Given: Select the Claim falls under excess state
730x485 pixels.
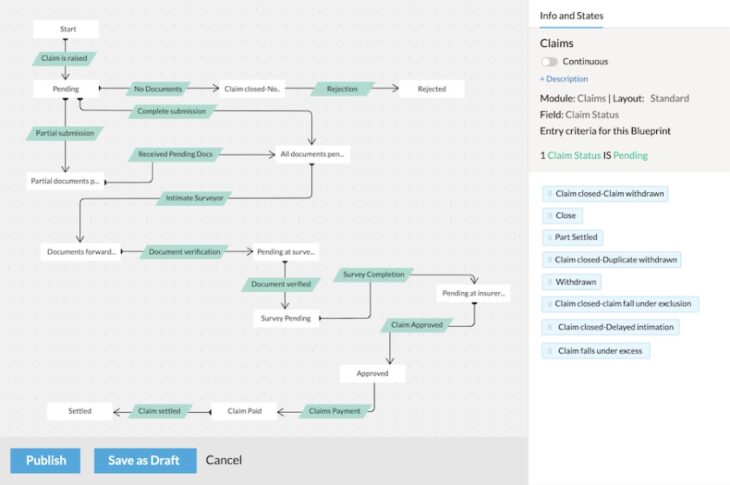Looking at the screenshot, I should coord(602,350).
